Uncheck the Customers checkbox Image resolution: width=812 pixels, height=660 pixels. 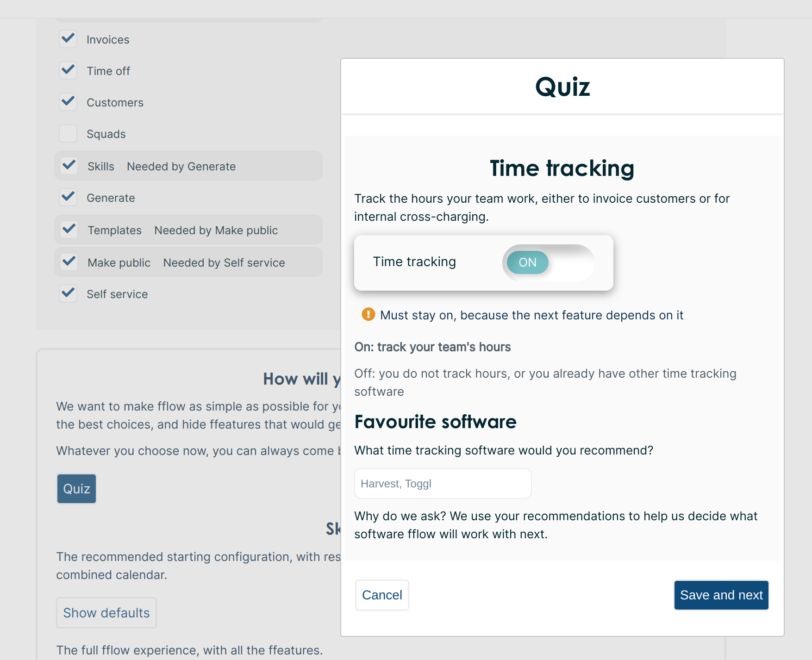pos(69,102)
